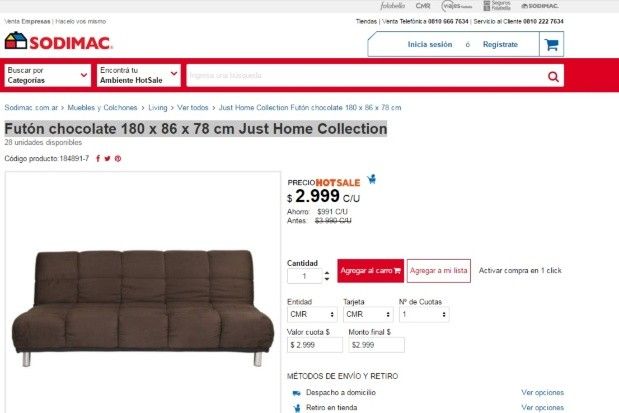
Task: Click the Viajes Falabella logo
Action: (457, 6)
